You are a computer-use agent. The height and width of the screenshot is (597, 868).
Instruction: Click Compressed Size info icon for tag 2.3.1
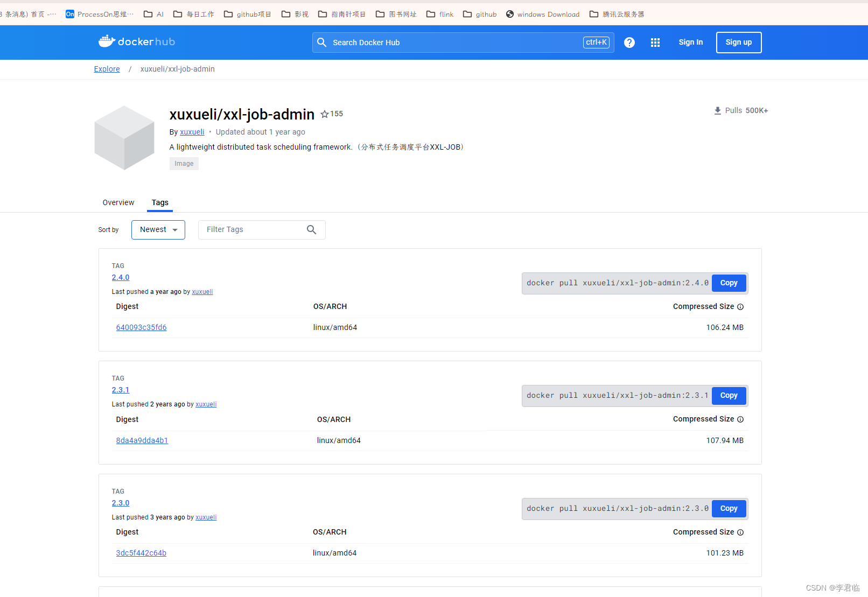(x=740, y=419)
